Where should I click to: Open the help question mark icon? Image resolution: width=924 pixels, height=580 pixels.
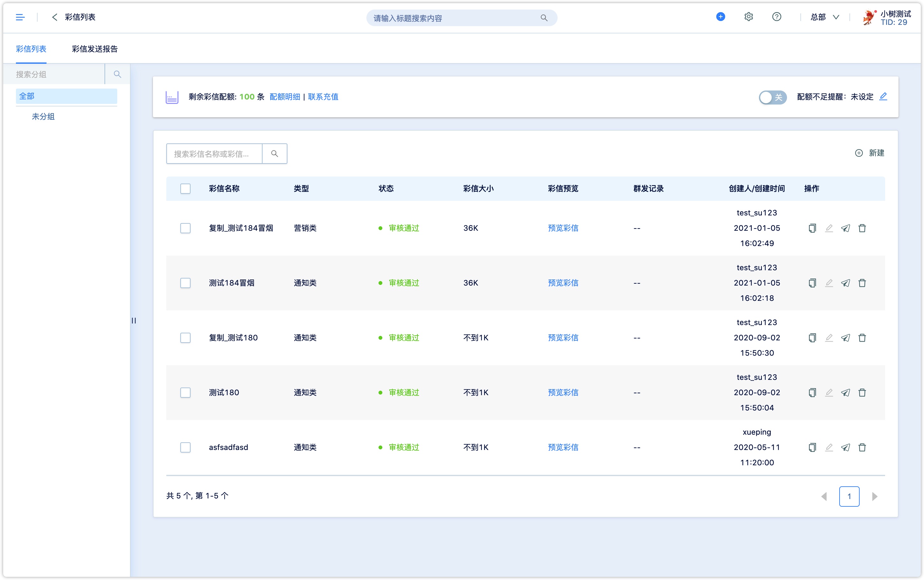point(776,17)
